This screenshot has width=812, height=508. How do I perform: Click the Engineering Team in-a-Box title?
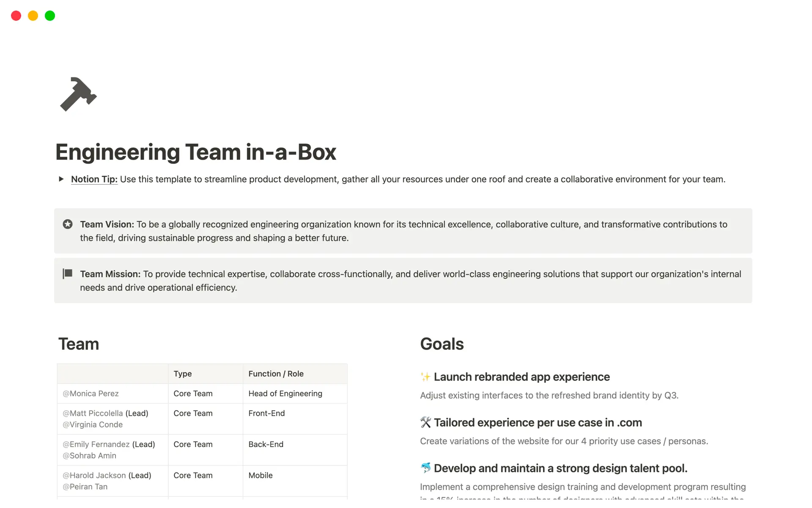196,152
